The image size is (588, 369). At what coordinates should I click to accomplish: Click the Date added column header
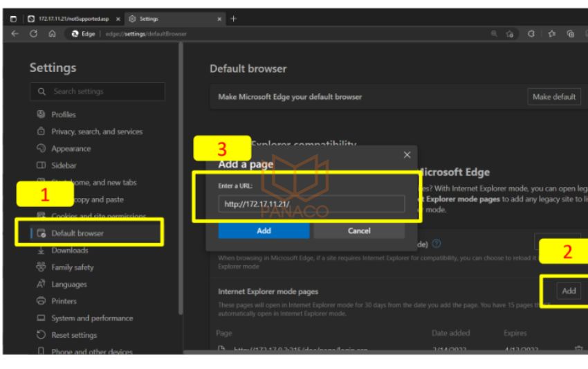(x=450, y=333)
